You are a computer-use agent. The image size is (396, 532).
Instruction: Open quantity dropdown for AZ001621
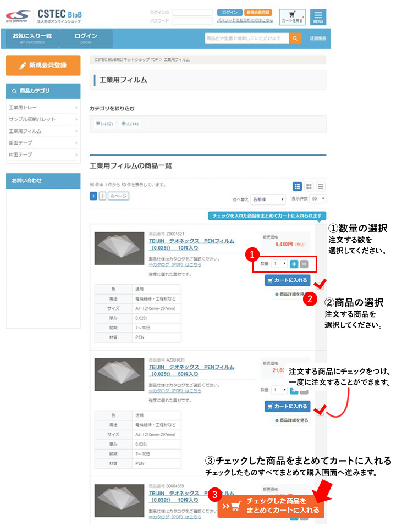pyautogui.click(x=280, y=390)
